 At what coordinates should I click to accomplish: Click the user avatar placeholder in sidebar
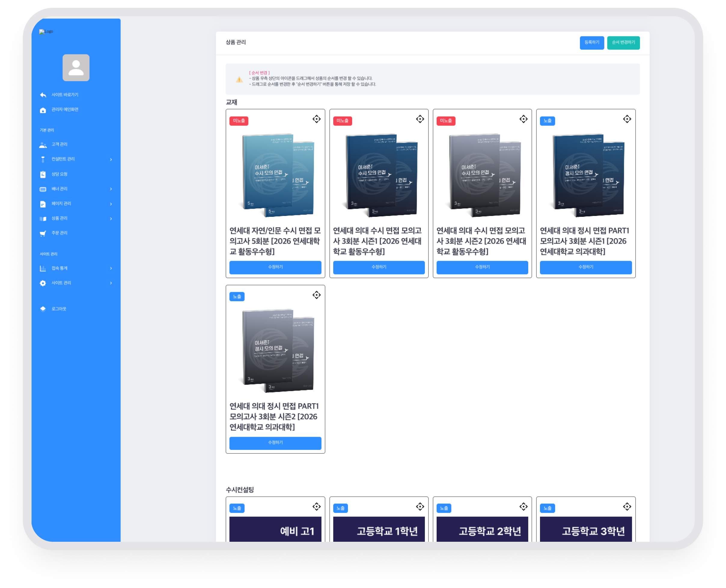[x=76, y=68]
